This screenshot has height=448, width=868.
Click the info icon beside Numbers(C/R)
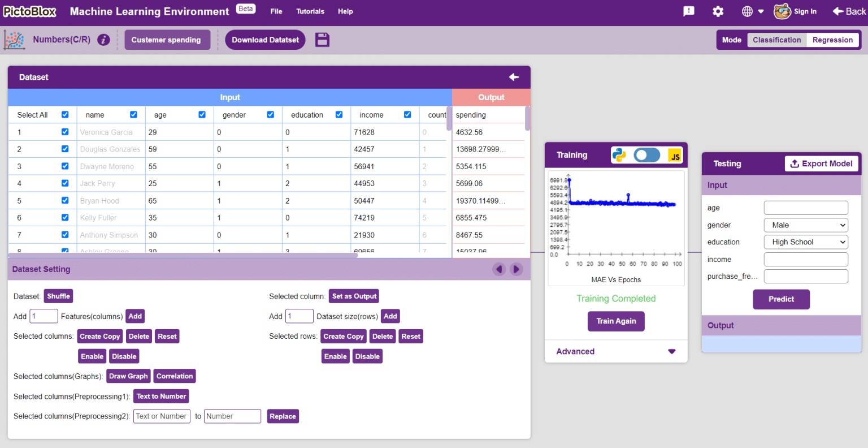(104, 40)
